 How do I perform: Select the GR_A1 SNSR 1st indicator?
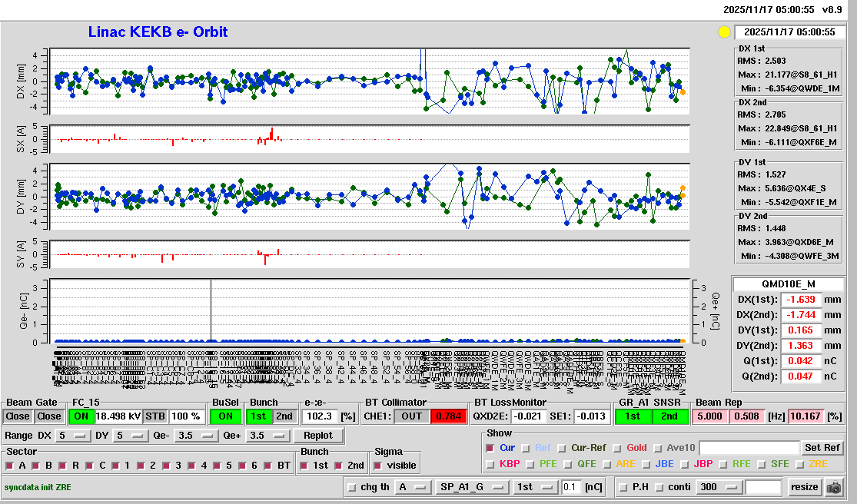pyautogui.click(x=632, y=416)
